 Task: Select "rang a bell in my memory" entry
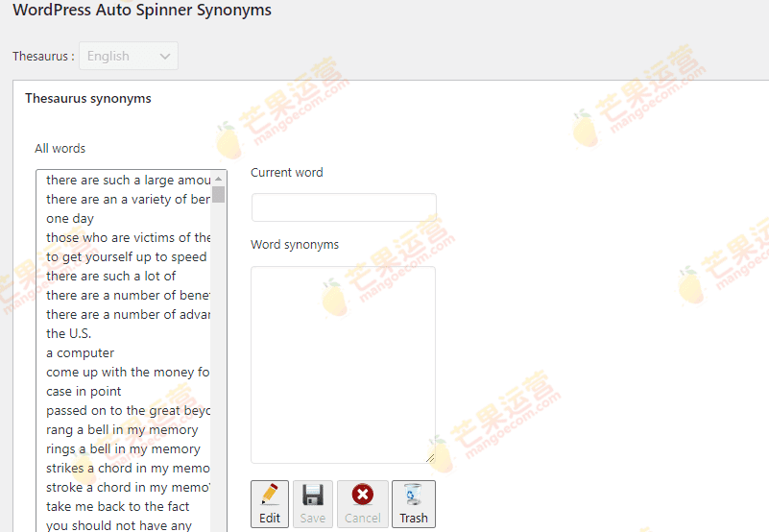point(122,429)
